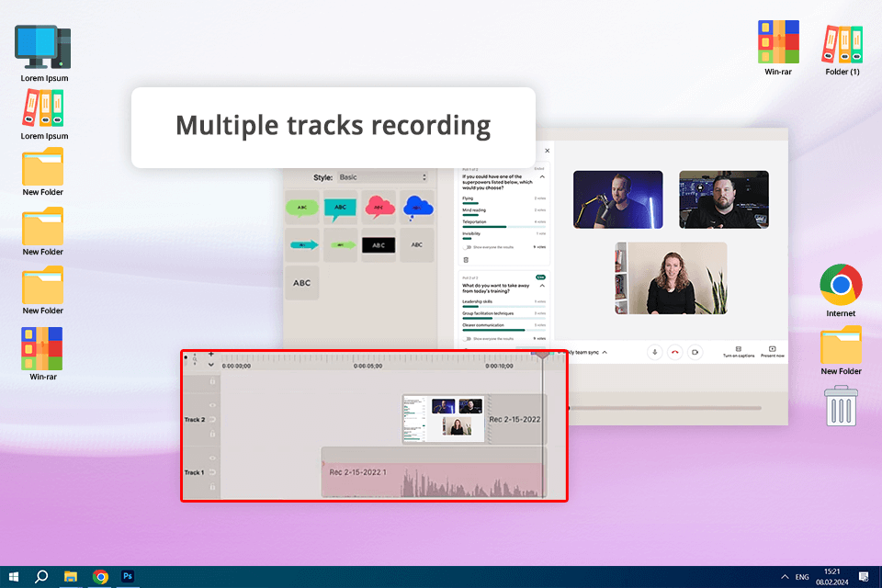Pick the large plain ABC text callout
Screen dimensions: 882x588
click(302, 283)
